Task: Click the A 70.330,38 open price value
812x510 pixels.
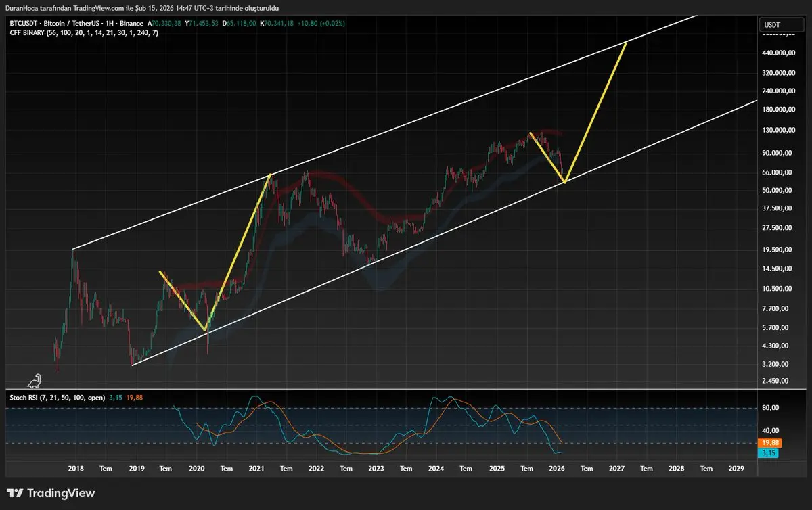Action: click(x=164, y=23)
